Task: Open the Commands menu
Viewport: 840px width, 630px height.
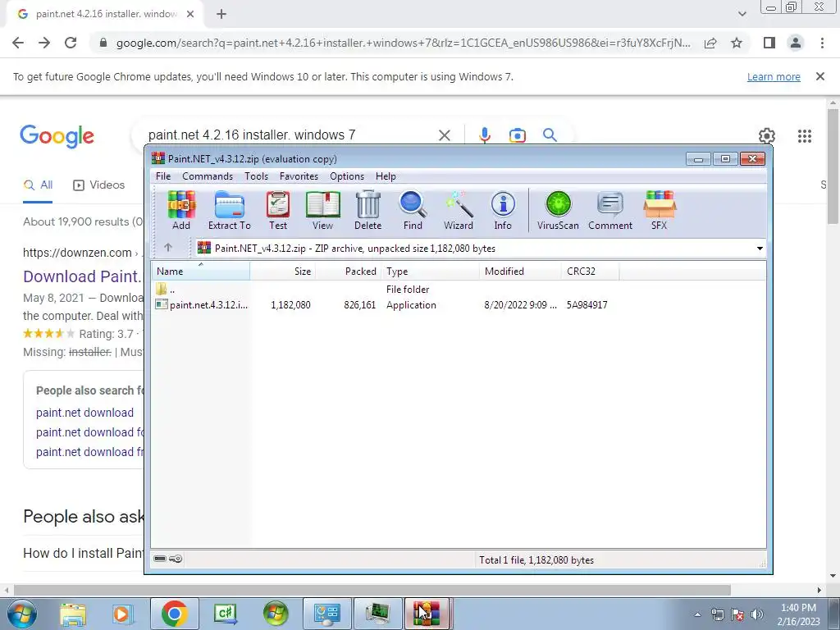Action: click(208, 176)
